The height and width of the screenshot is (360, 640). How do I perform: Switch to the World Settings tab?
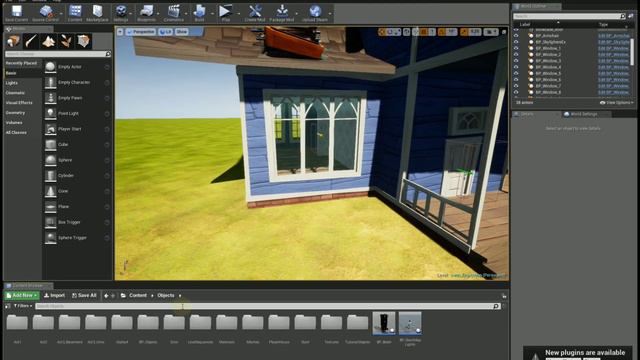(583, 114)
